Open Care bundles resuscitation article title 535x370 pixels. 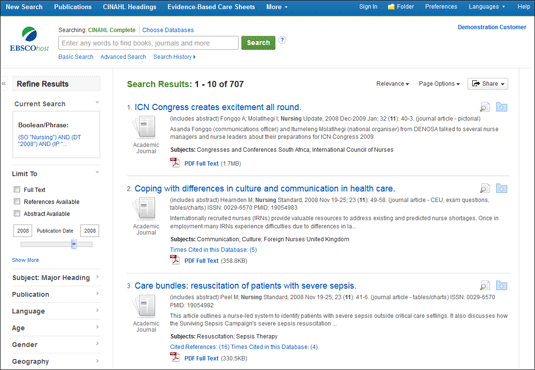pyautogui.click(x=245, y=286)
